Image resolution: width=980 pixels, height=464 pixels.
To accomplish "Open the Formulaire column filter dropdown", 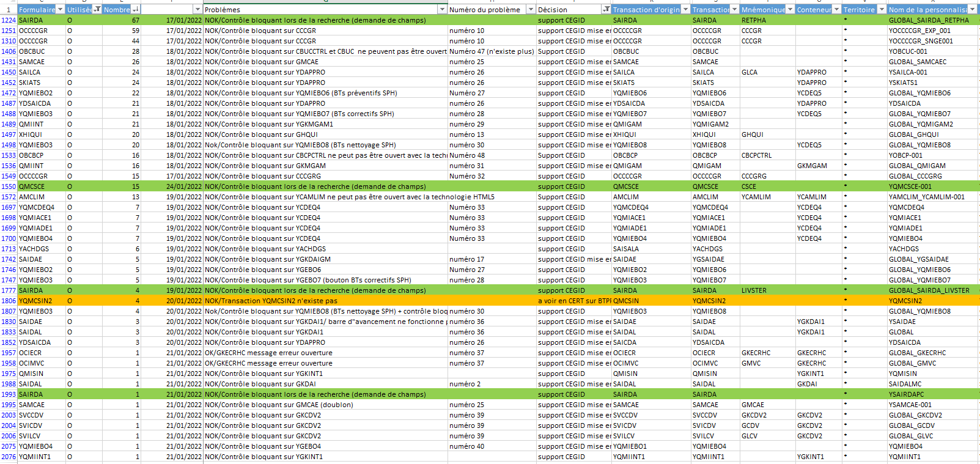I will click(60, 9).
